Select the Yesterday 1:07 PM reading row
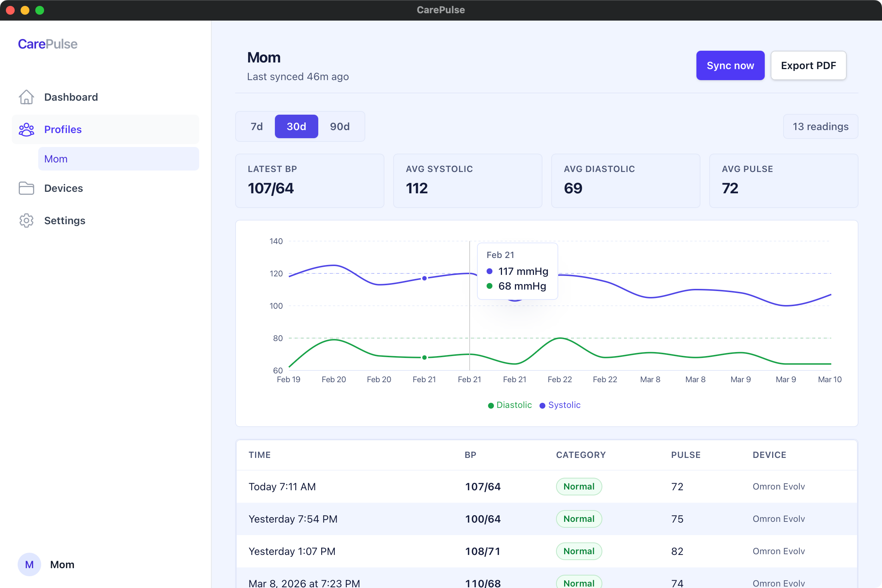This screenshot has height=588, width=882. (525, 551)
